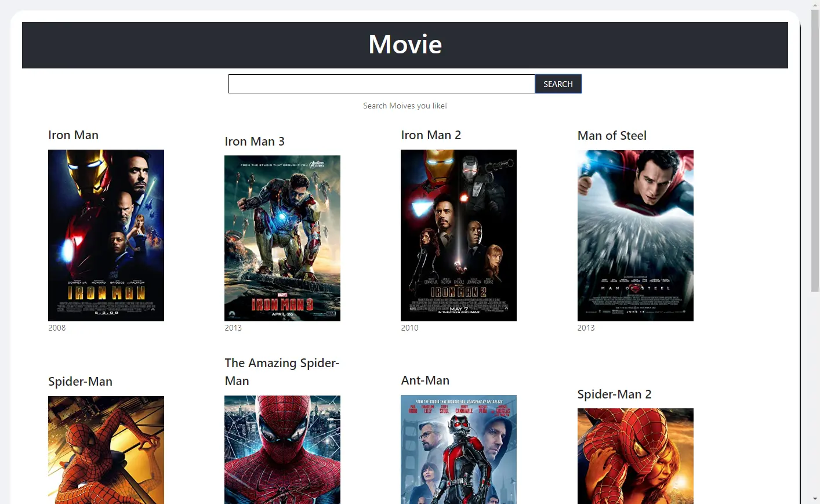This screenshot has width=820, height=504.
Task: Click the page vertical scrollbar thumb
Action: coord(815,151)
